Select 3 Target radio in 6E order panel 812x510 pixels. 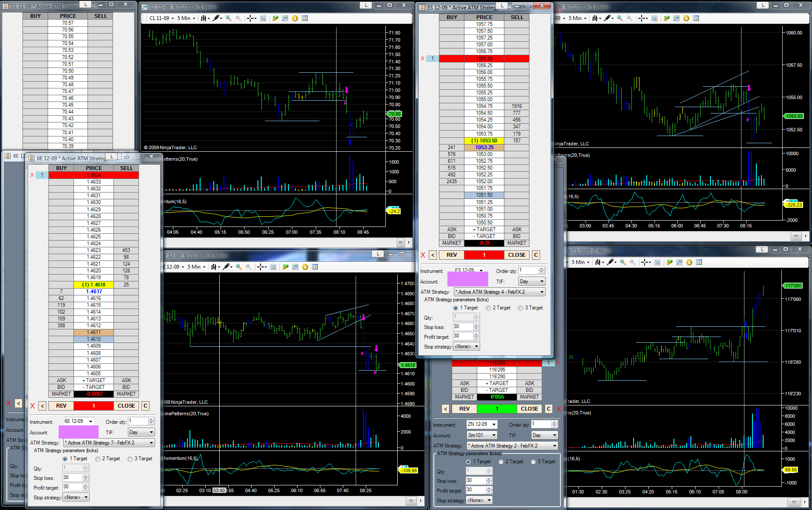point(130,459)
